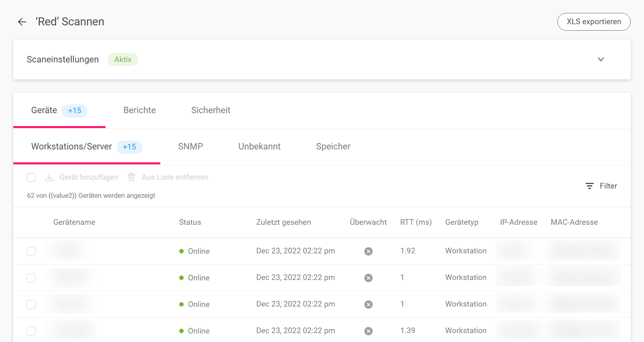Sort by the Gerätetyp column header

462,222
